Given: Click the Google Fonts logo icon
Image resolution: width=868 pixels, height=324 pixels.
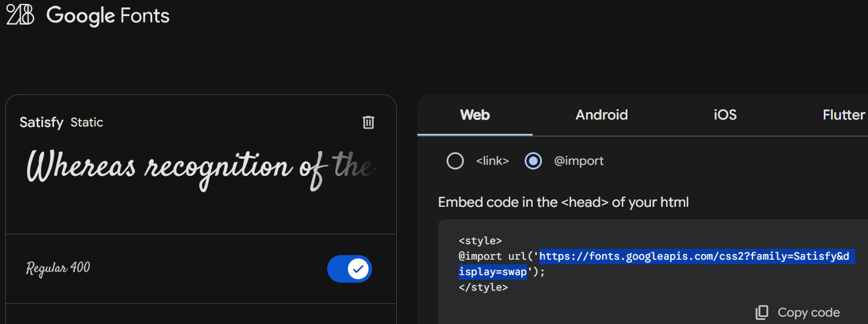Looking at the screenshot, I should tap(21, 15).
